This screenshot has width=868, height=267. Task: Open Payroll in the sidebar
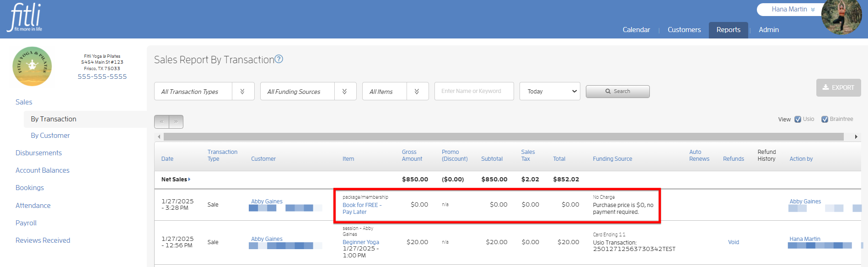tap(26, 223)
